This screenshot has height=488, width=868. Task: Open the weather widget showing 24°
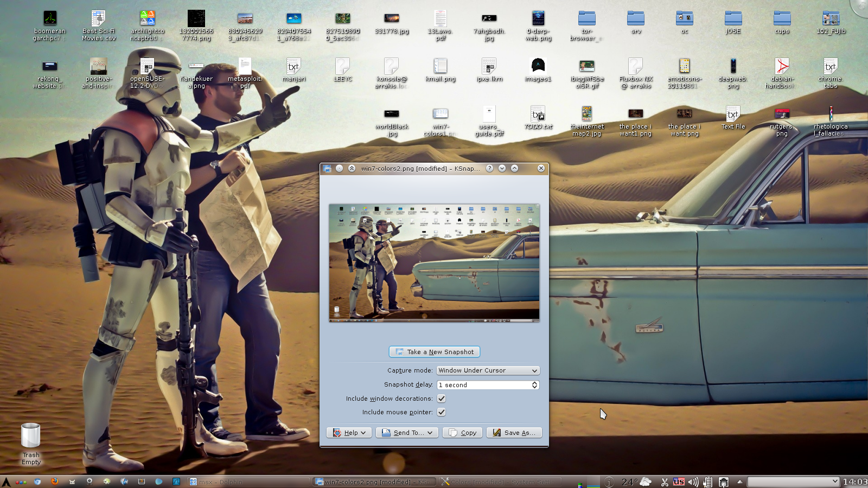636,481
